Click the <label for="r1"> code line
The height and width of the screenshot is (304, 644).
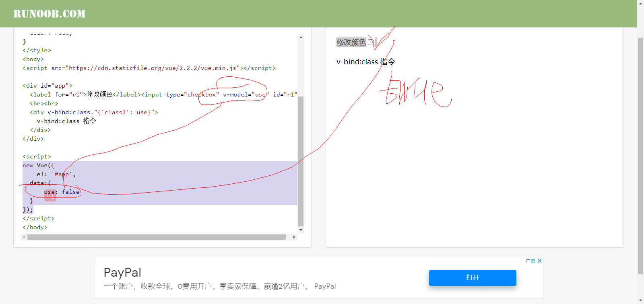click(x=163, y=94)
